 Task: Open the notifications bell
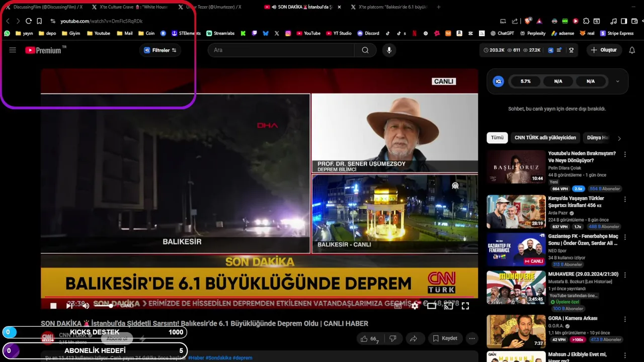[x=632, y=50]
